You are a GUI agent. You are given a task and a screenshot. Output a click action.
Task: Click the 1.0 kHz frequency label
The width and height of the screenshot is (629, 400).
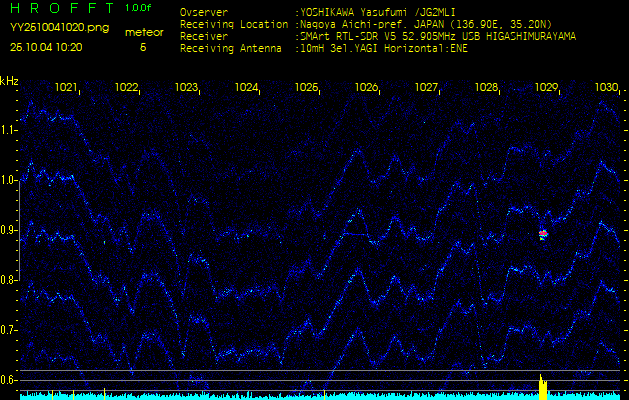(9, 180)
